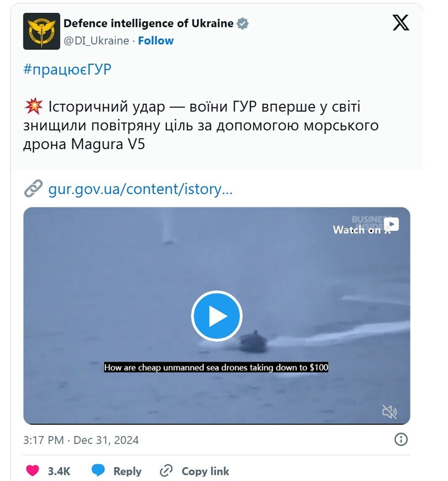Click the blue reply bubble icon

[99, 470]
